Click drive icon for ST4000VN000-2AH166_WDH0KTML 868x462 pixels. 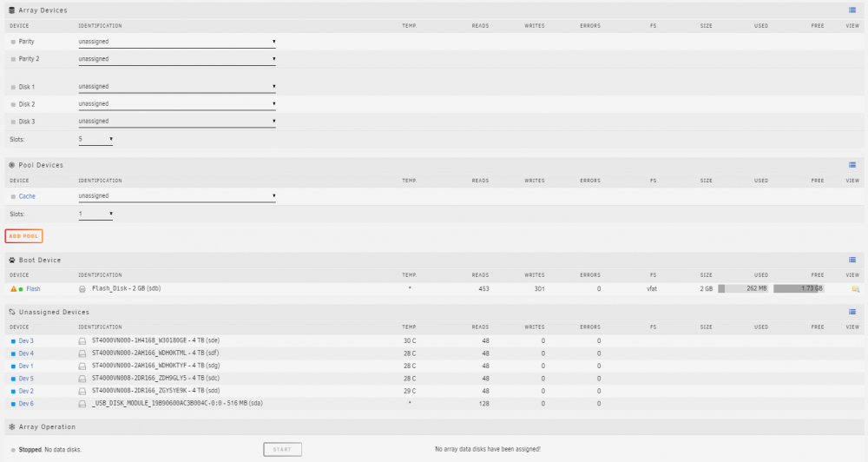(x=82, y=353)
